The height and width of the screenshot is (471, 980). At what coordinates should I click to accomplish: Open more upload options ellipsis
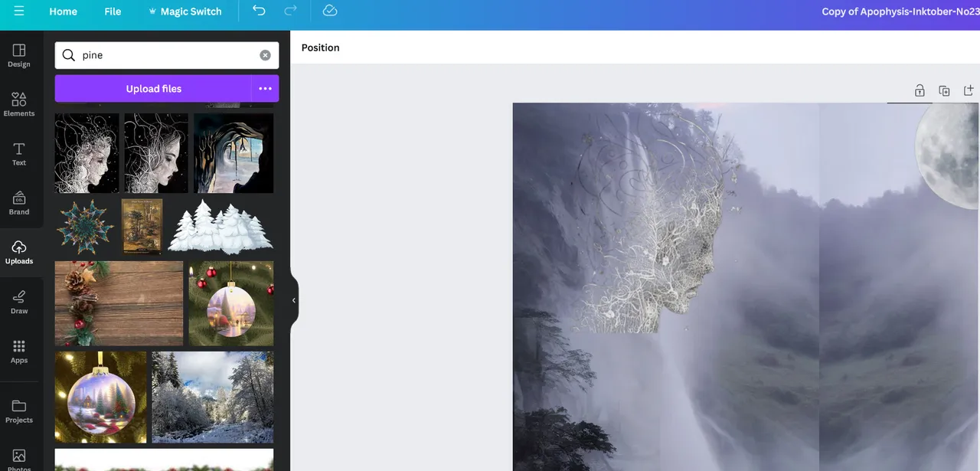265,89
